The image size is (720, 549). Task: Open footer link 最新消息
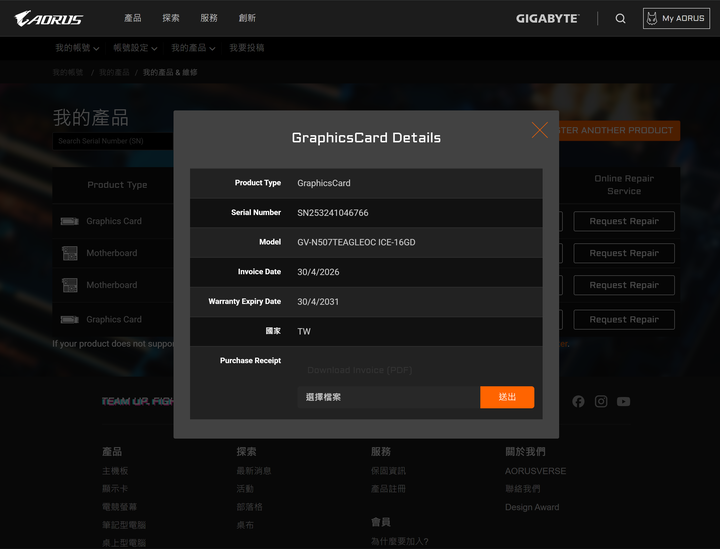pos(253,471)
